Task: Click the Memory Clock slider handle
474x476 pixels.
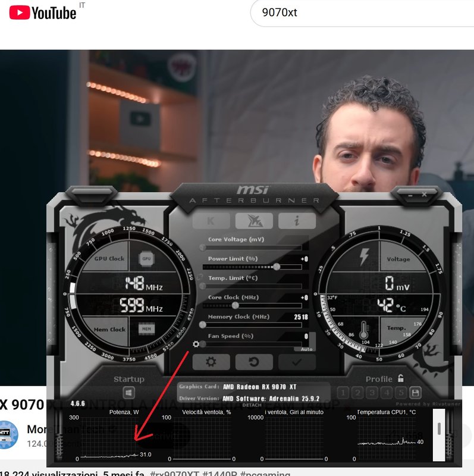Action: [203, 325]
